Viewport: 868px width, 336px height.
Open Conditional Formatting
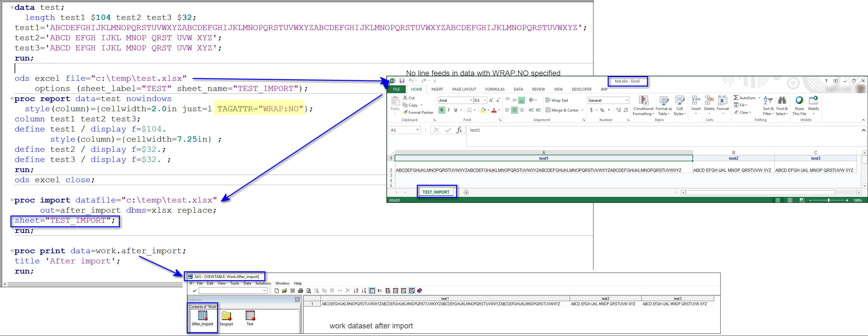643,105
